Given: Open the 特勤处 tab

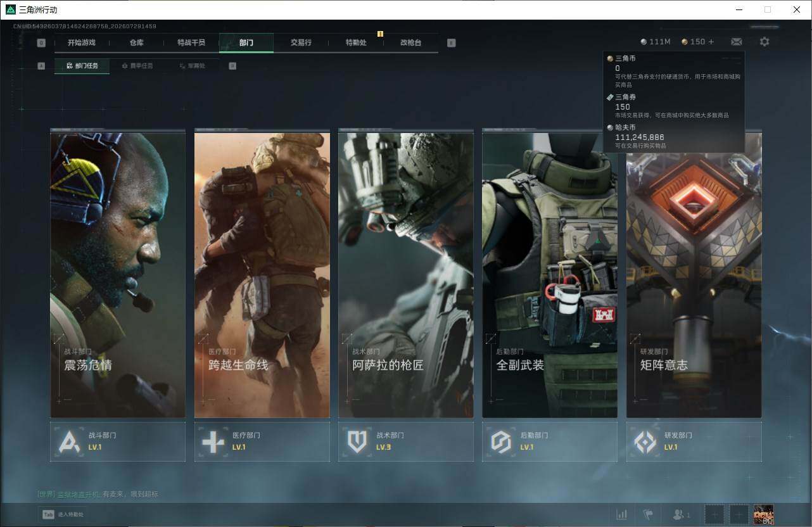Looking at the screenshot, I should pyautogui.click(x=356, y=42).
